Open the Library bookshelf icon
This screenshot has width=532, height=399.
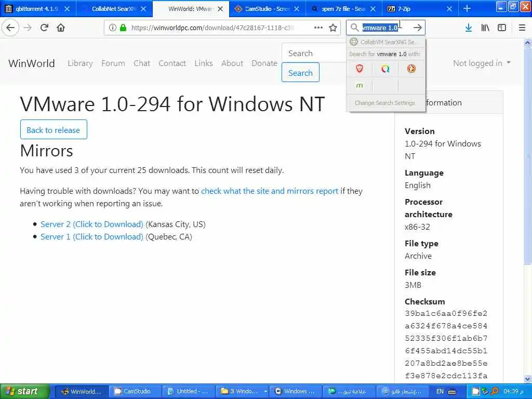point(485,28)
